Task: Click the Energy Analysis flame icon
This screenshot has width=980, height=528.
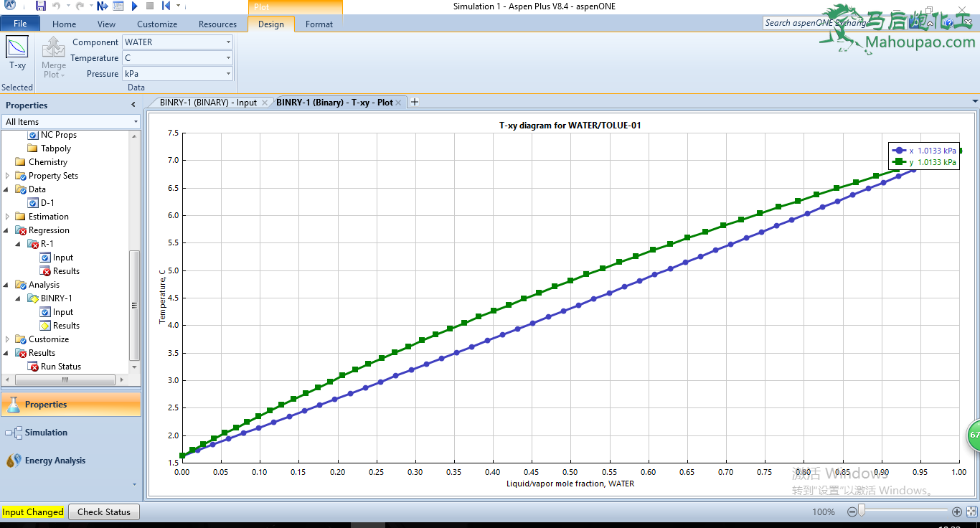Action: tap(13, 461)
